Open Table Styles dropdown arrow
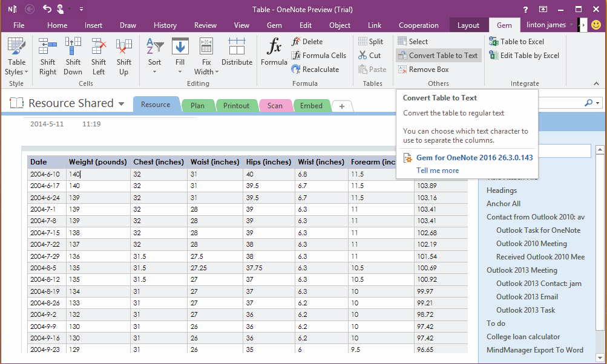Screen dimensions: 607x364 click(x=26, y=72)
